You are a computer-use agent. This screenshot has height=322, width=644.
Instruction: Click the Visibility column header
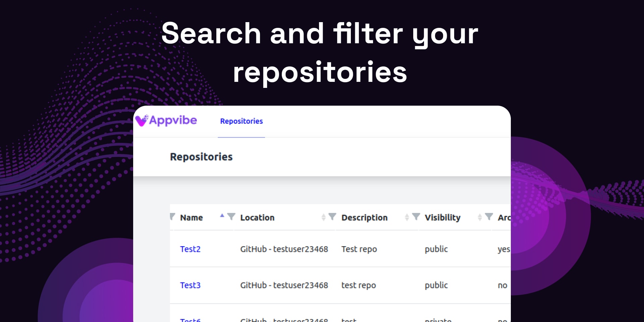coord(442,218)
